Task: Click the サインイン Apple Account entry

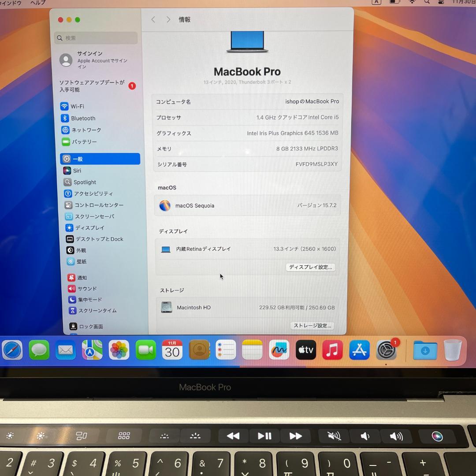Action: (x=89, y=60)
